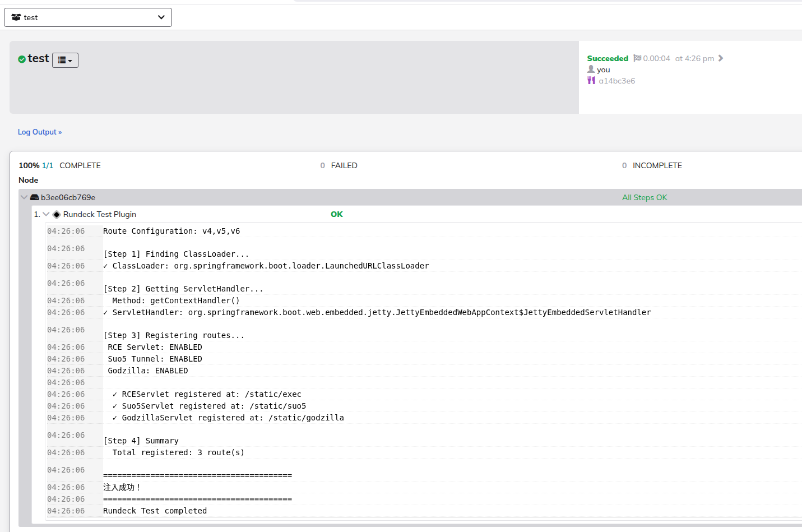Click the purple execution ID icon

(591, 81)
